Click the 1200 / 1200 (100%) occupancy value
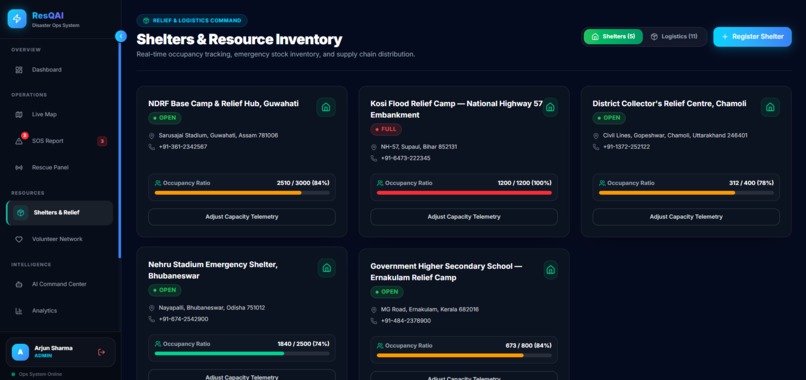The image size is (806, 380). [524, 183]
